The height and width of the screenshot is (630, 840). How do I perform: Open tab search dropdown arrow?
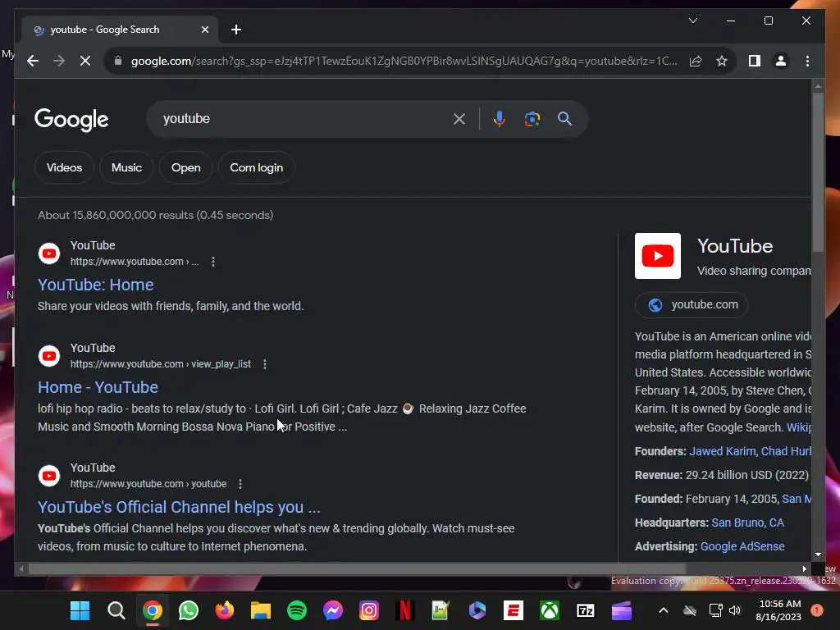[692, 21]
